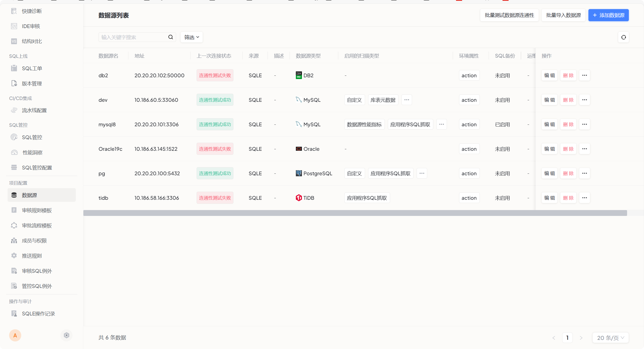
Task: Open more actions for pg row
Action: click(x=585, y=173)
